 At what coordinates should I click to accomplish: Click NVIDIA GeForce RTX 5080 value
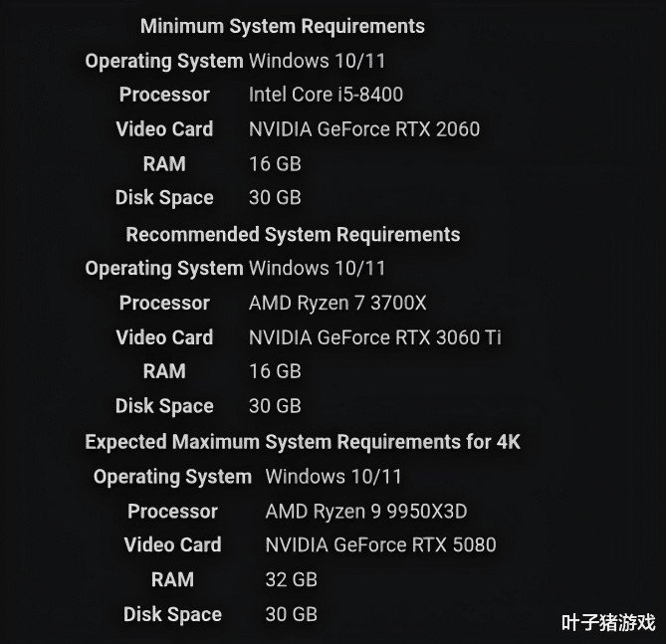[381, 545]
